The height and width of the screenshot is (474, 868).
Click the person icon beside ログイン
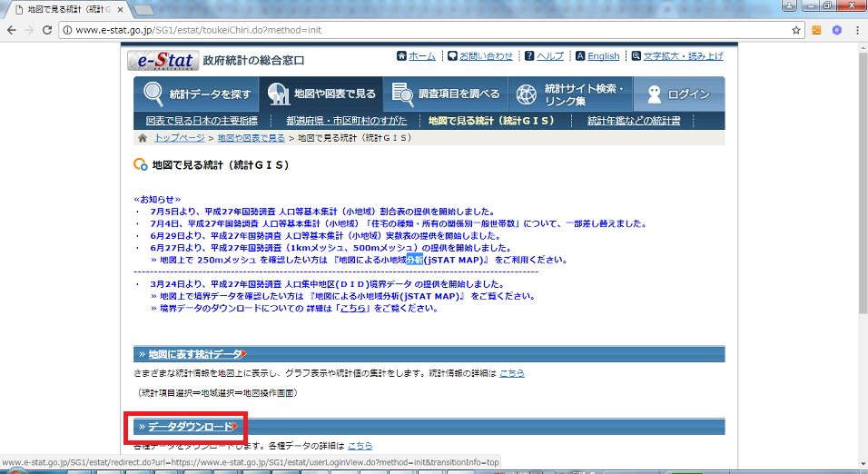point(652,94)
